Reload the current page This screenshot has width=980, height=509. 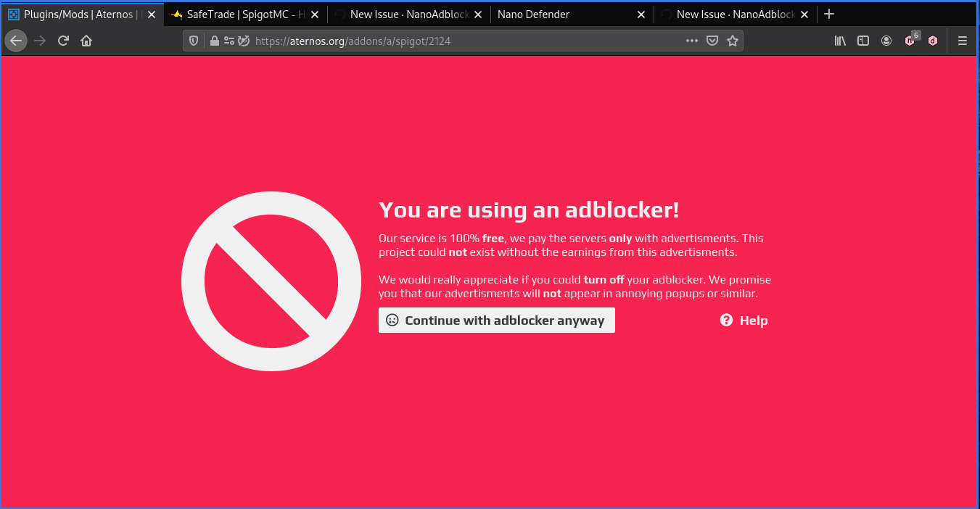(63, 41)
